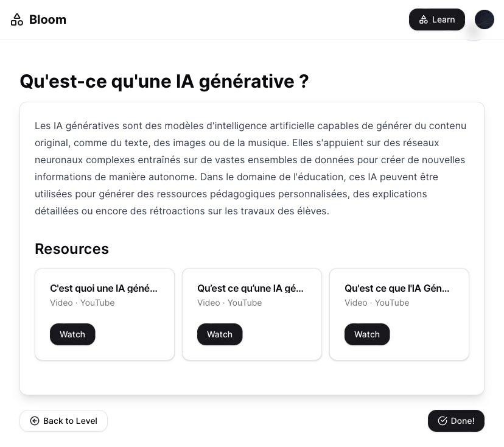
Task: Click "Video · YouTube" label on first card
Action: 82,303
